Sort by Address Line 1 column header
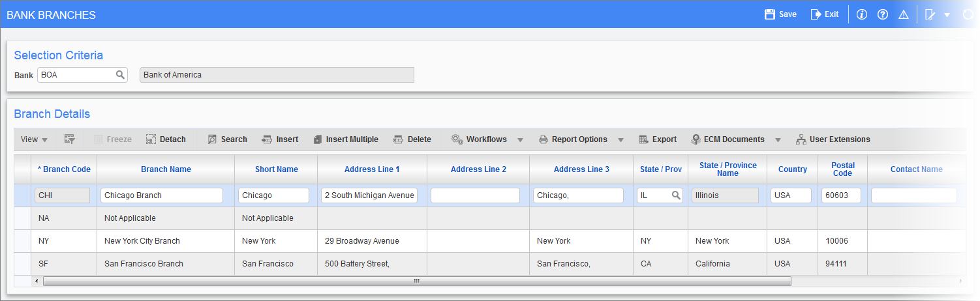This screenshot has height=301, width=980. (372, 169)
